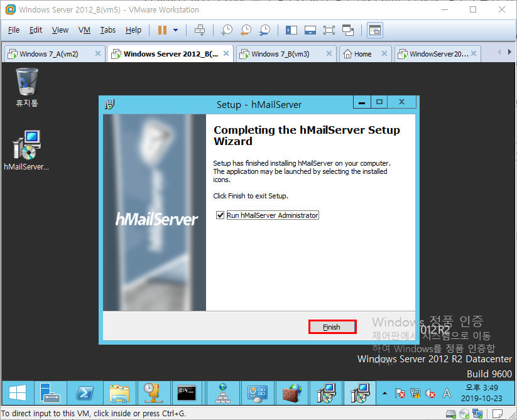517x420 pixels.
Task: Open the VM menu
Action: (84, 30)
